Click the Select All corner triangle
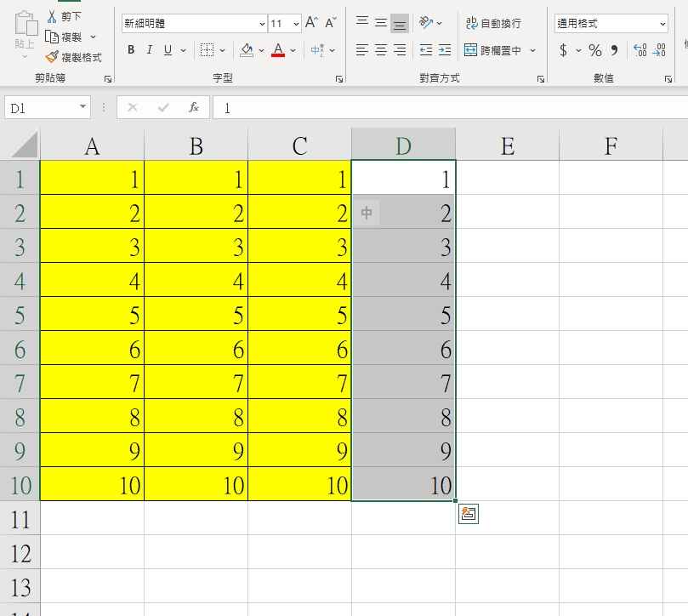This screenshot has width=688, height=616. pyautogui.click(x=24, y=145)
